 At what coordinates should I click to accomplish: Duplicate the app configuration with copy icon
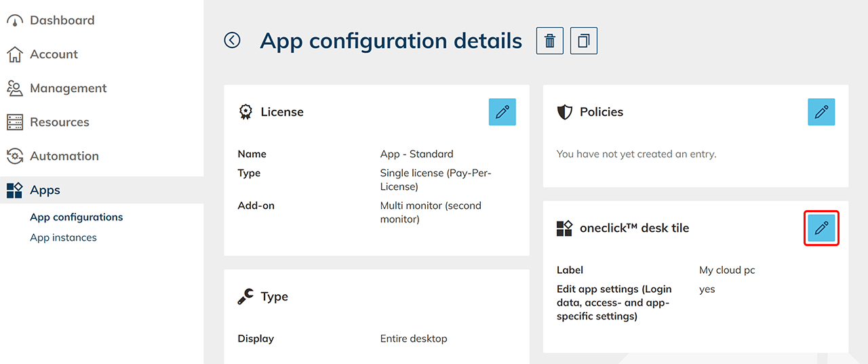point(583,41)
